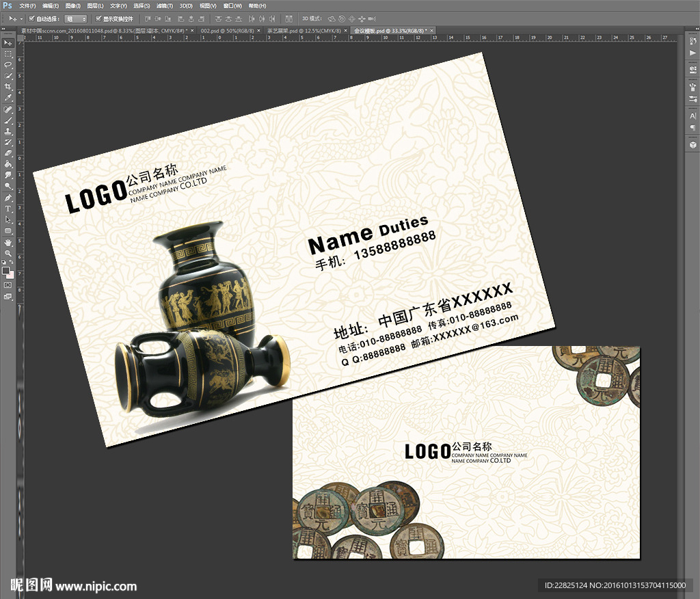Click the align left edges button
Screen dimensions: 700x599
(180, 18)
